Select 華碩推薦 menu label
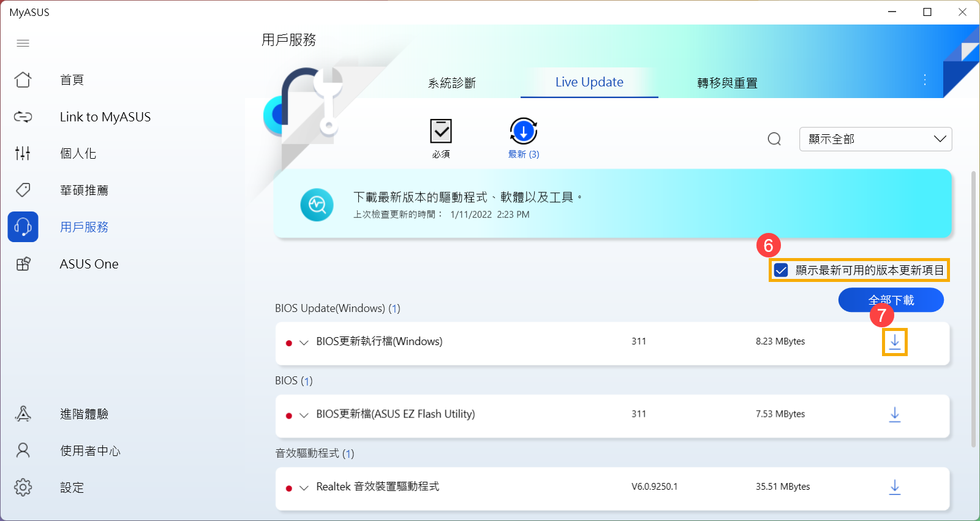The height and width of the screenshot is (521, 980). click(84, 190)
